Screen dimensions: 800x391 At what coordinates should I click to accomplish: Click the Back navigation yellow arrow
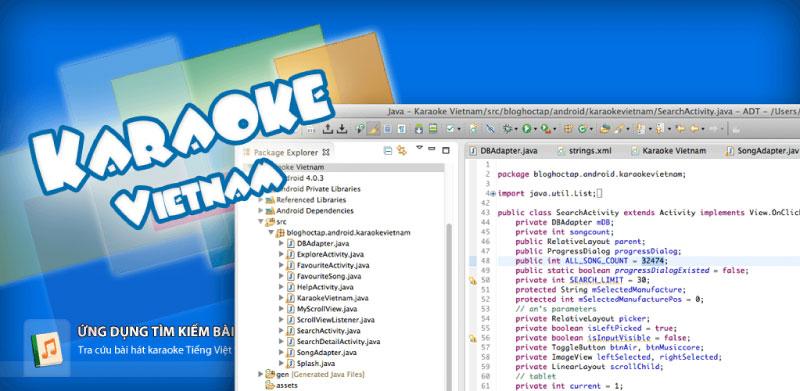click(x=694, y=129)
